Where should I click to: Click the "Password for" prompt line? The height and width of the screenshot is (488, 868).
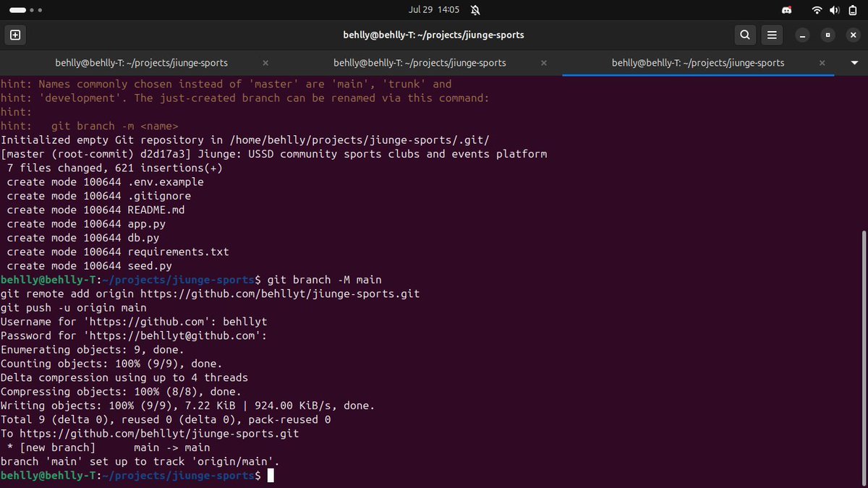click(134, 335)
